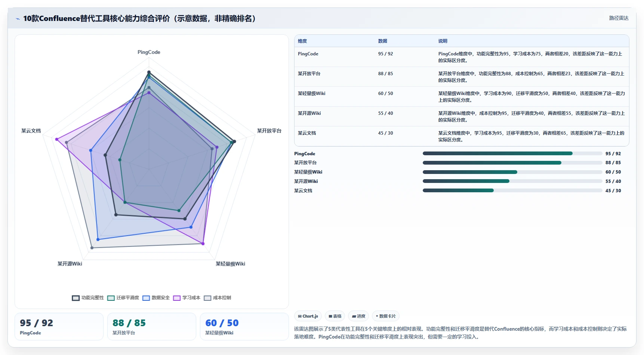Click the 某开放平台 progress bar

(x=512, y=163)
